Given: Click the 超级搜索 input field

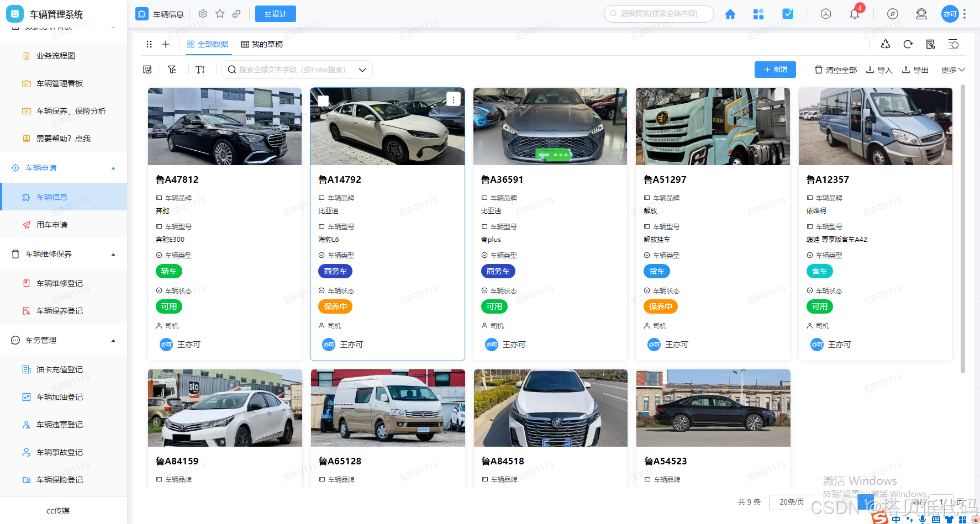Looking at the screenshot, I should point(659,14).
